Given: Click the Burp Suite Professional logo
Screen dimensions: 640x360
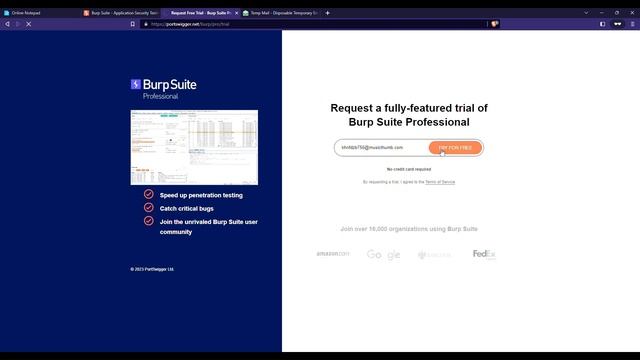Looking at the screenshot, I should tap(164, 89).
